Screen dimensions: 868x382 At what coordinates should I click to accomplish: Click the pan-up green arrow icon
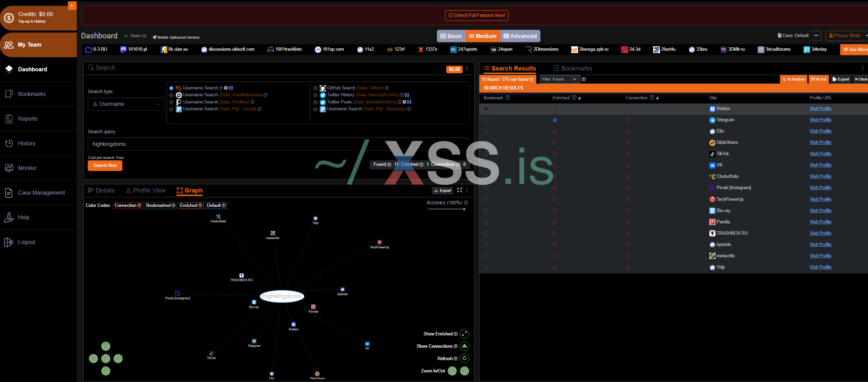(106, 346)
